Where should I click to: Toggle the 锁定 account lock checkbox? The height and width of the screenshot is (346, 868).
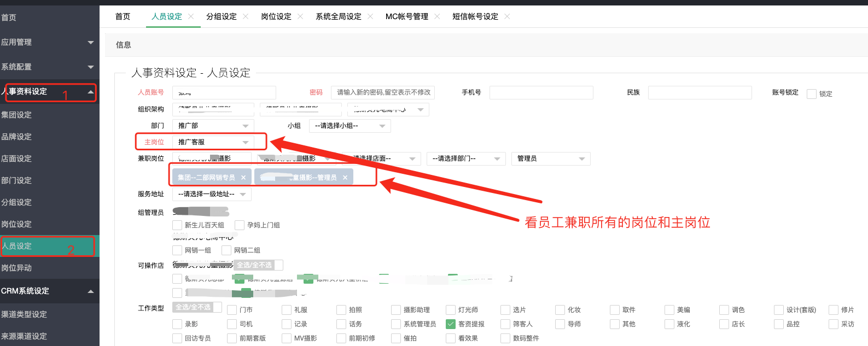coord(812,94)
